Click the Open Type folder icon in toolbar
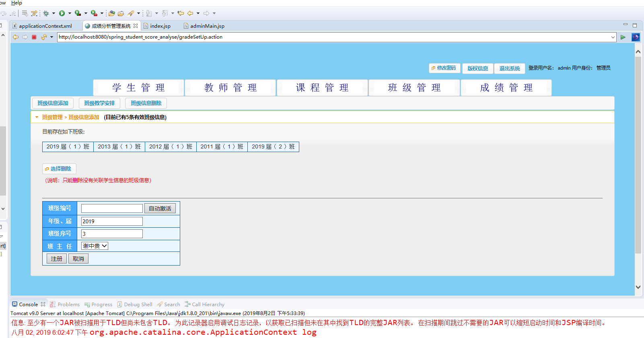Image resolution: width=644 pixels, height=338 pixels. (112, 13)
